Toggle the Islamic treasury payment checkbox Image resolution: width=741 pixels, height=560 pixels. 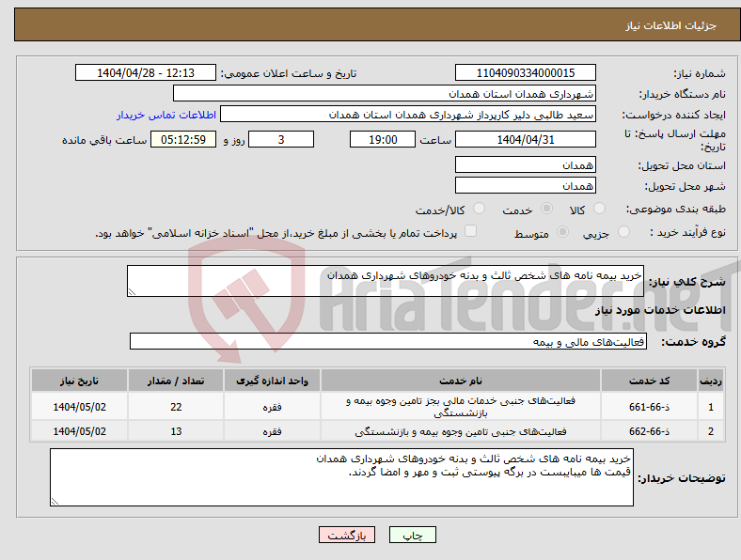pyautogui.click(x=471, y=232)
